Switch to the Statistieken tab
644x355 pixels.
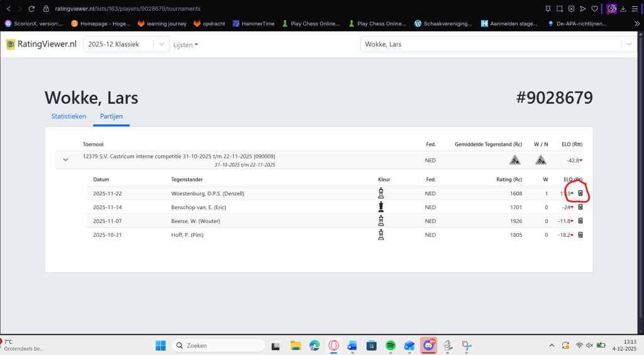click(x=69, y=116)
